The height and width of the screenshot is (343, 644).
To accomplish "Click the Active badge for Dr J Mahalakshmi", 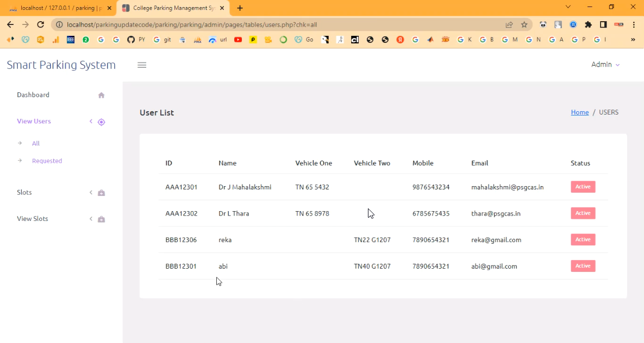I will pos(583,187).
